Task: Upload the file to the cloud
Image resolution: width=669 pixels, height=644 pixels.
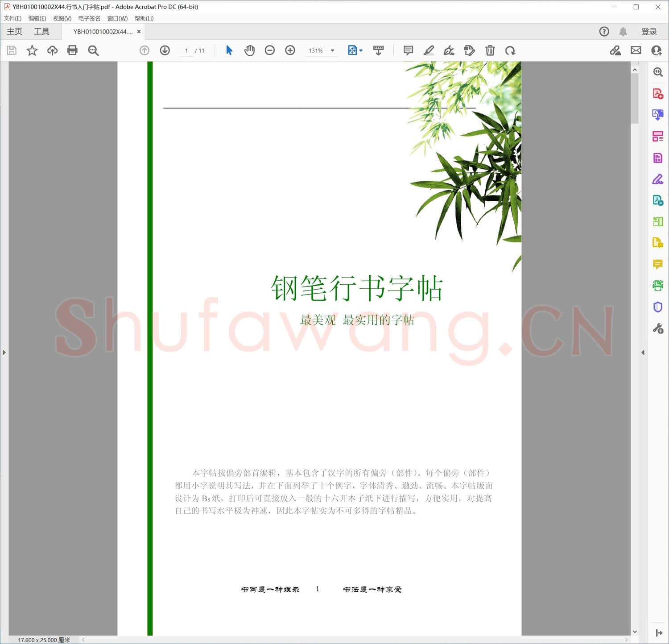Action: click(x=52, y=50)
